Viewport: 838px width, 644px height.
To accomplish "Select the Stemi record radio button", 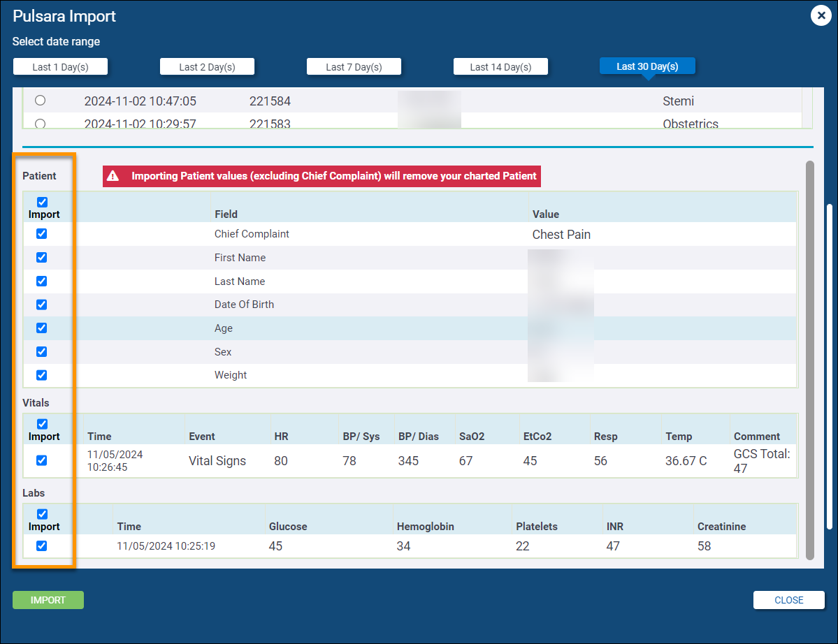I will (x=41, y=101).
